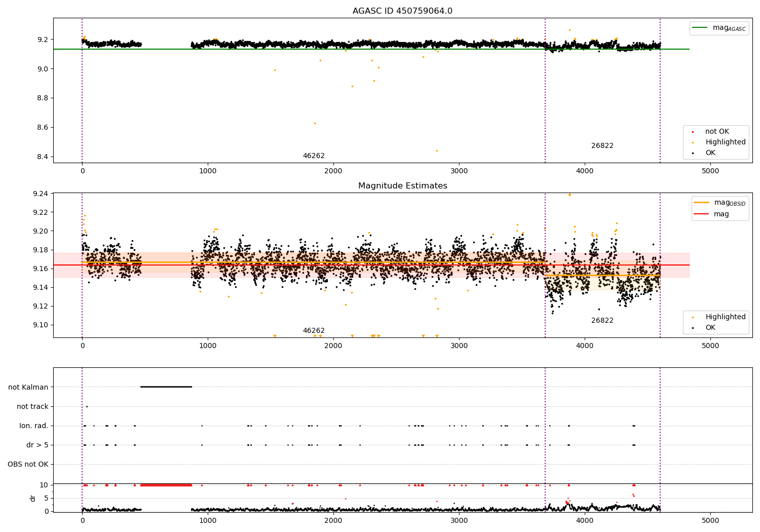Screen dimensions: 760x532
Task: Click x-axis tick 5000 under top plot
Action: tap(710, 171)
